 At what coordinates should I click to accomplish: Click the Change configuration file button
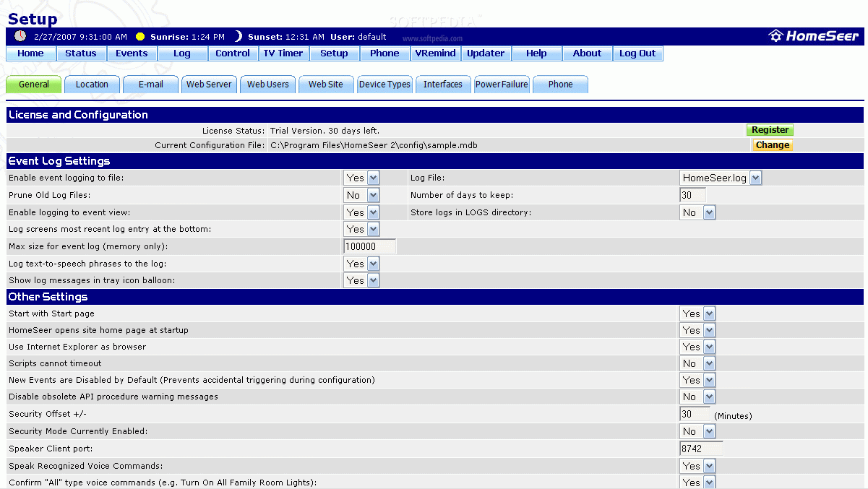point(772,145)
